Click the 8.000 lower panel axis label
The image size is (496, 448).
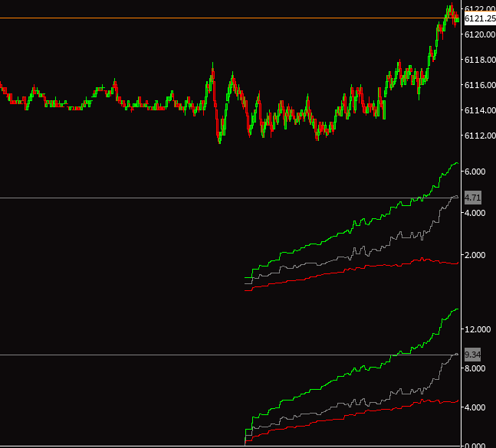[475, 368]
